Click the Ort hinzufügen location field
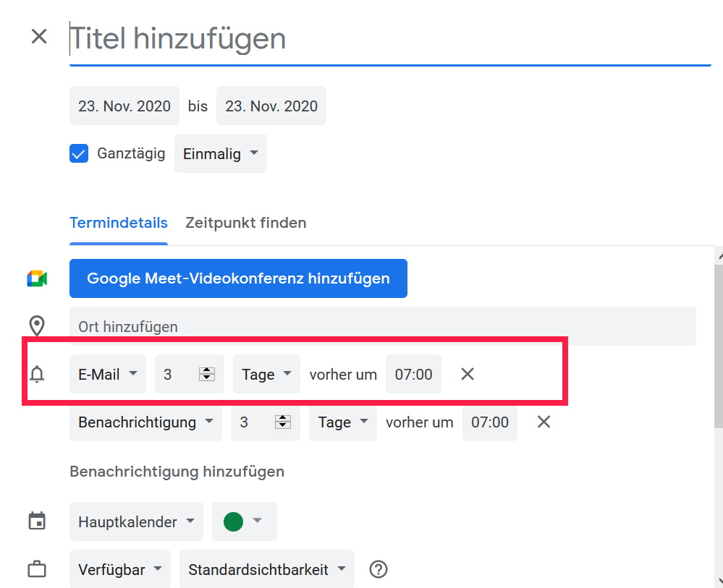 [382, 326]
